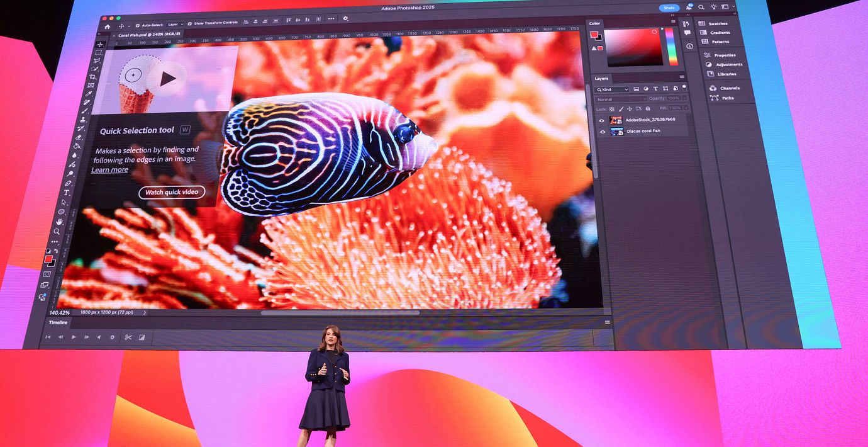This screenshot has height=447, width=868.
Task: Choose the Horizontal Type tool
Action: coord(67,193)
